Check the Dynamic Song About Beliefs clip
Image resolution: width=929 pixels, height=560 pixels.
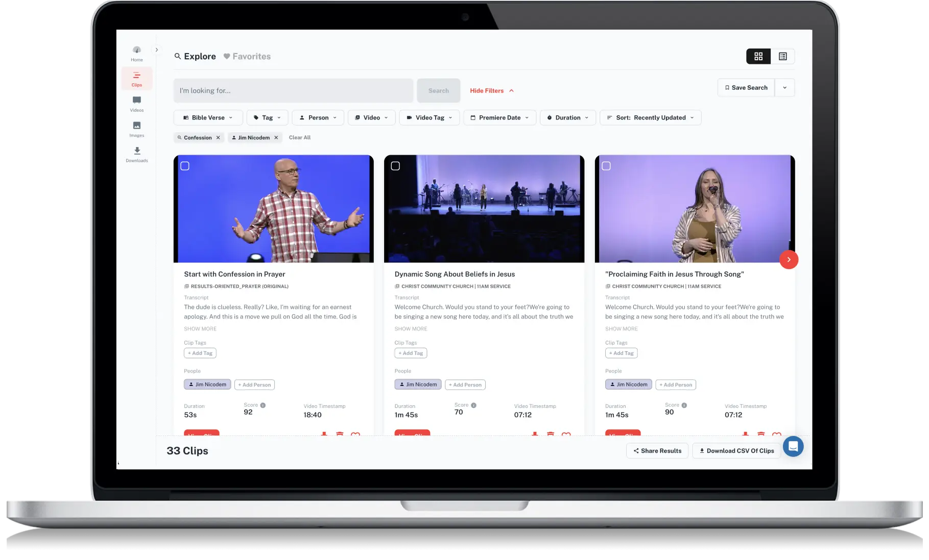click(x=395, y=166)
